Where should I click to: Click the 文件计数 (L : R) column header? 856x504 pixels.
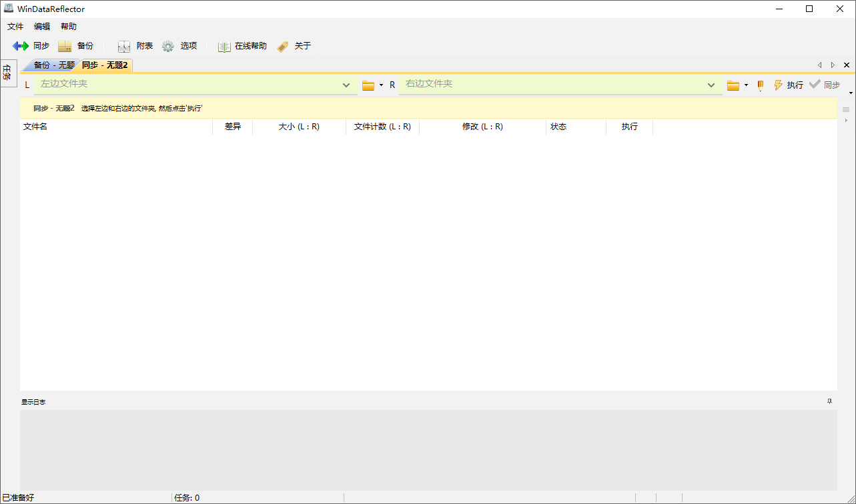coord(383,127)
